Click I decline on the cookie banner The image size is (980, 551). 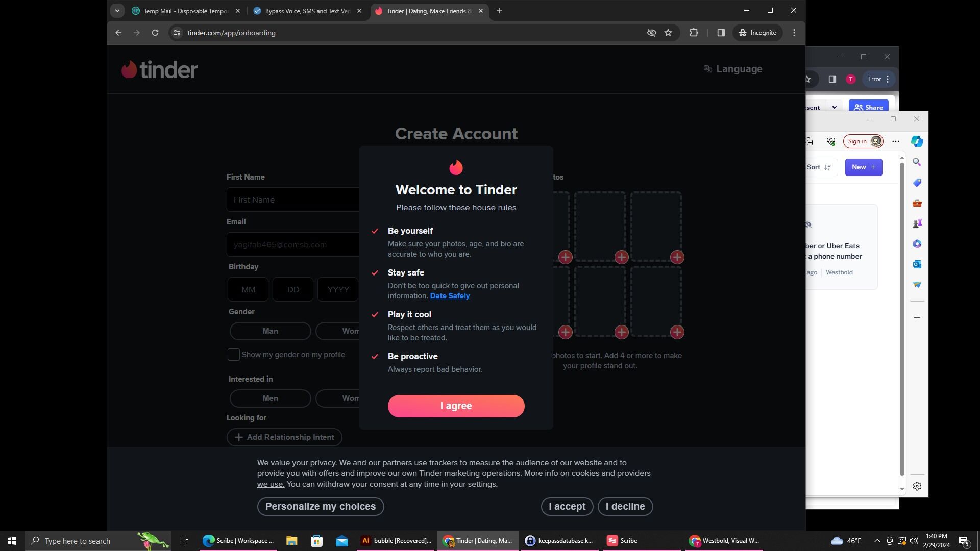coord(625,507)
